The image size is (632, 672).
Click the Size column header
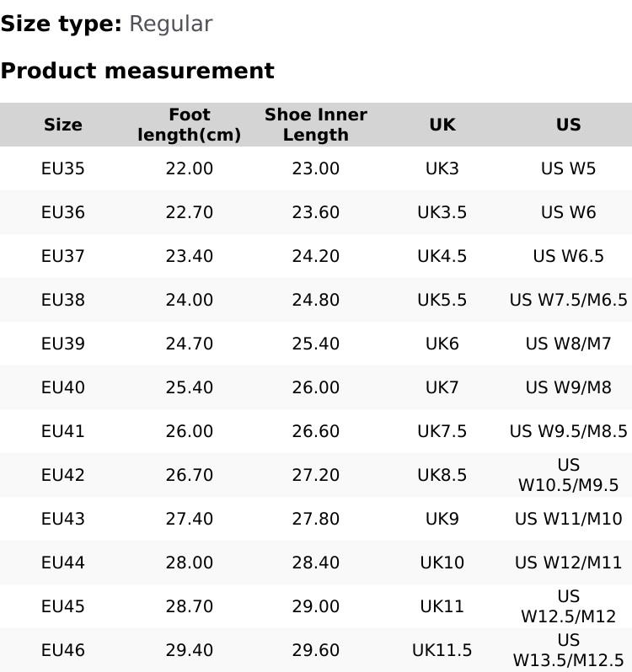tap(63, 125)
